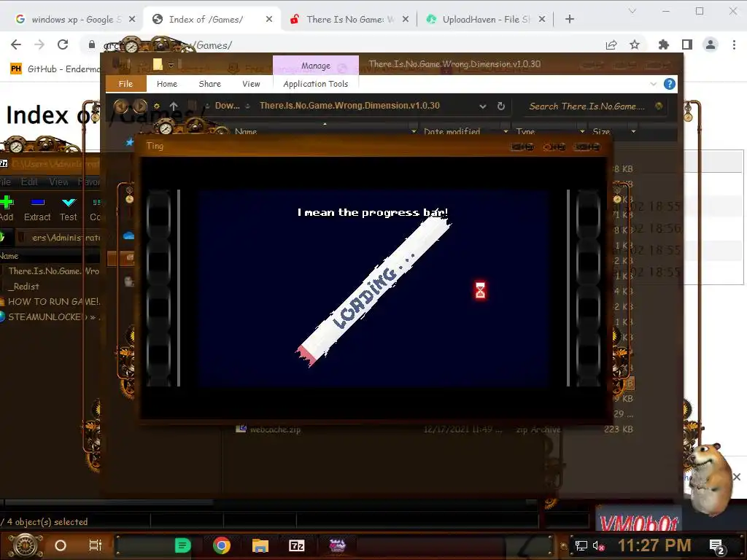Open the Size column dropdown
The height and width of the screenshot is (560, 747).
pos(633,131)
